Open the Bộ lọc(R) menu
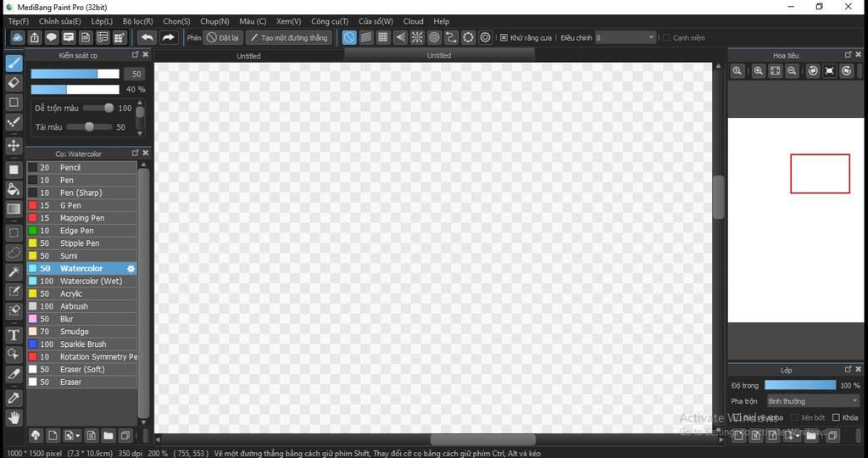868x458 pixels. pyautogui.click(x=138, y=21)
